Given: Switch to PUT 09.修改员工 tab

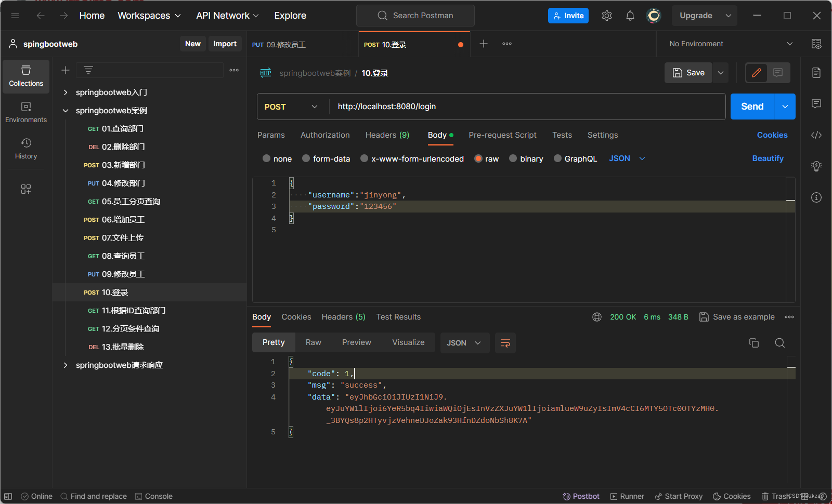Looking at the screenshot, I should 302,45.
